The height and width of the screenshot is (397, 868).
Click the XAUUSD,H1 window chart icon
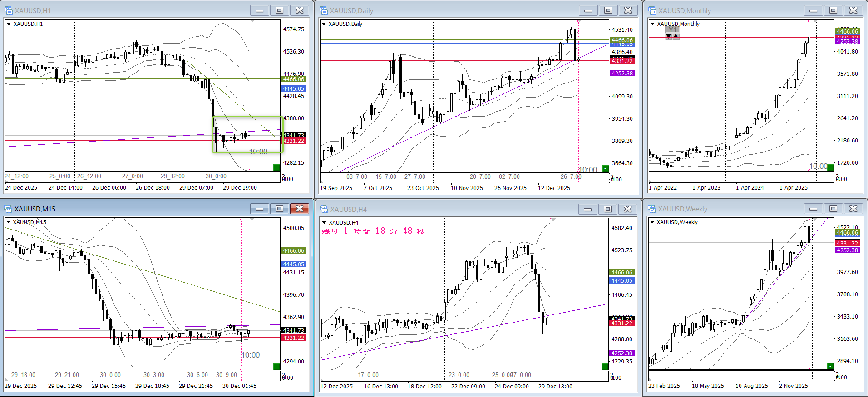point(9,10)
